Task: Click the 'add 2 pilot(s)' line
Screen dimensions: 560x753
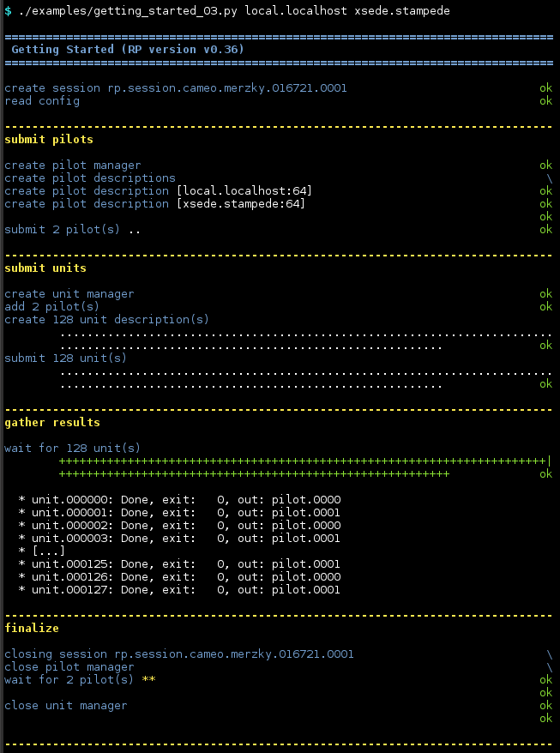Action: tap(51, 307)
